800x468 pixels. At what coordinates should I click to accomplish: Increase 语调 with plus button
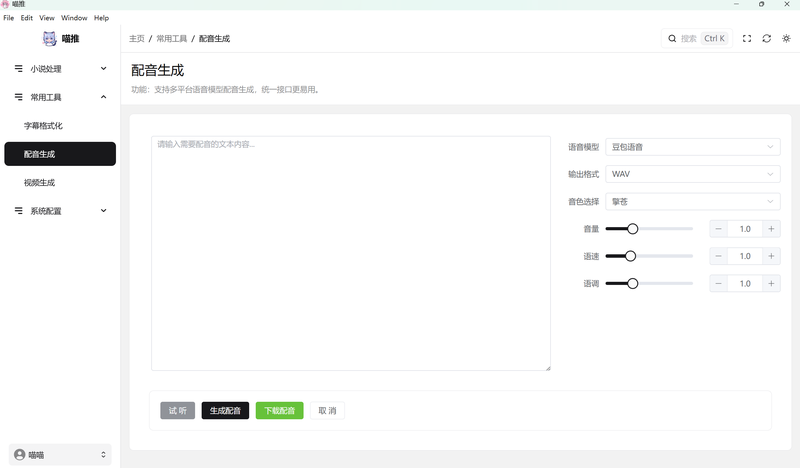pos(771,283)
